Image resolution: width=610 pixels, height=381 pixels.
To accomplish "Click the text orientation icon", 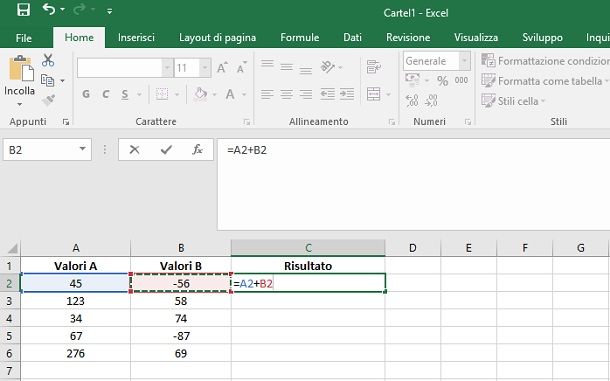I will (328, 67).
